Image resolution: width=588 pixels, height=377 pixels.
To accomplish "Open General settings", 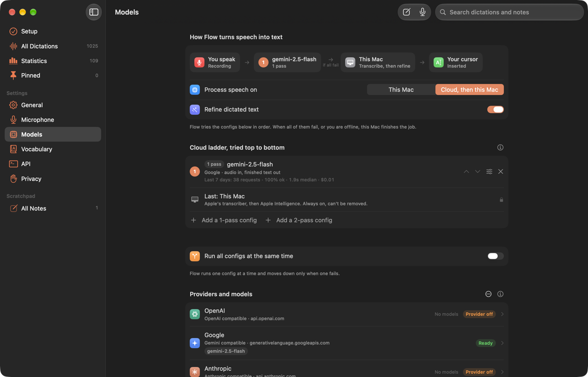I will (x=53, y=105).
